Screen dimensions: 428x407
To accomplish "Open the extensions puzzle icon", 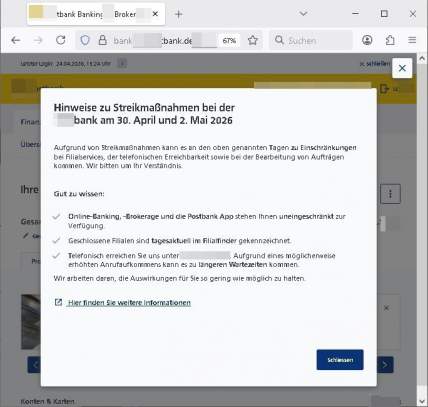I will click(390, 40).
